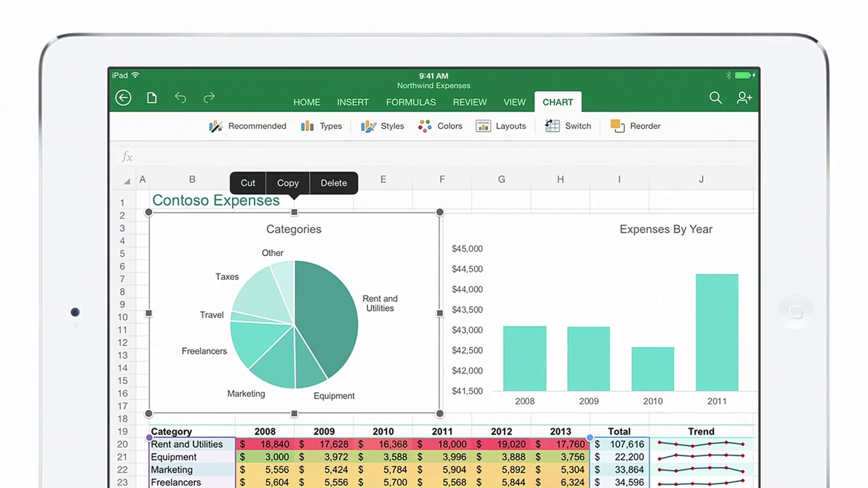Click the left-middle chart handle
868x488 pixels.
[x=149, y=313]
